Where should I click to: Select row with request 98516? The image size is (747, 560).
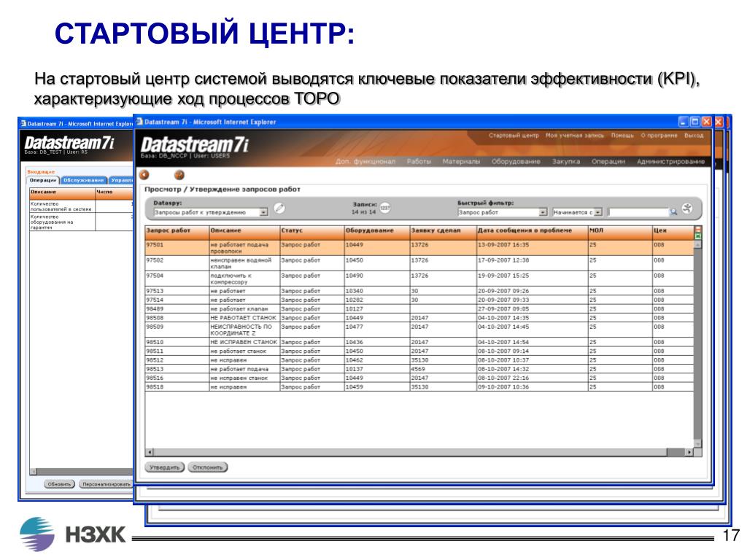point(419,378)
